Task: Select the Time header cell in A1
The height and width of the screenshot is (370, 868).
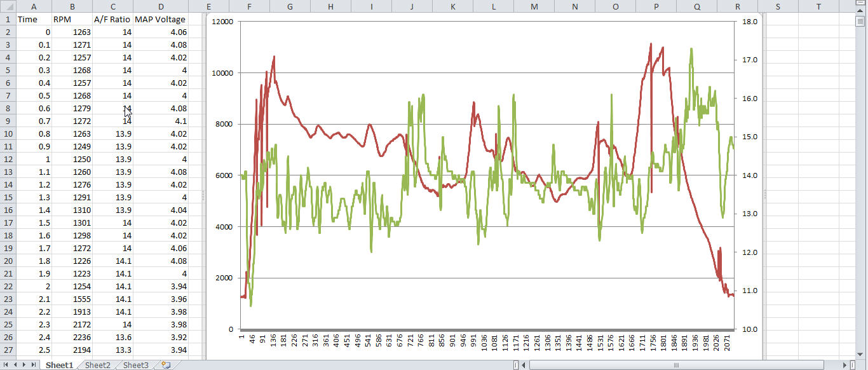Action: point(34,19)
